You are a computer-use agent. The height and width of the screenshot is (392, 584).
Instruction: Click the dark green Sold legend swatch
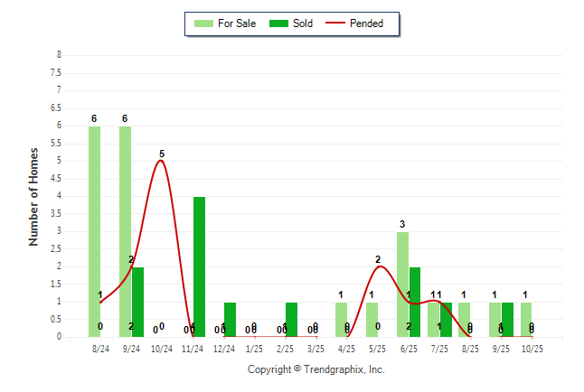[278, 23]
